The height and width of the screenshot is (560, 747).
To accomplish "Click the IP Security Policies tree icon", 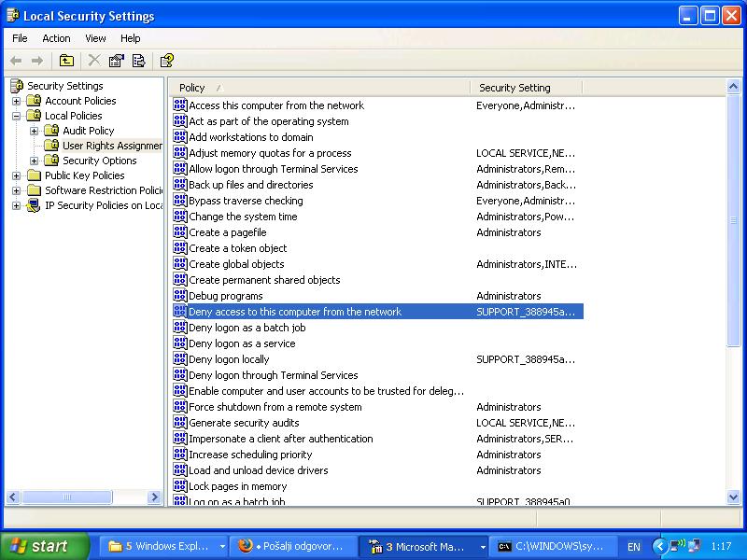I will point(34,205).
